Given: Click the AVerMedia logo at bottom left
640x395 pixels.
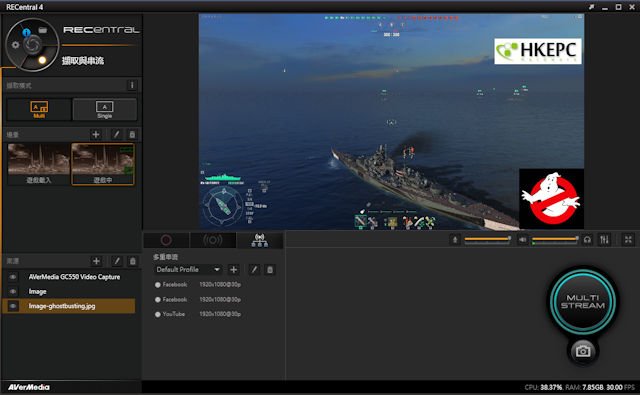Looking at the screenshot, I should pyautogui.click(x=29, y=387).
